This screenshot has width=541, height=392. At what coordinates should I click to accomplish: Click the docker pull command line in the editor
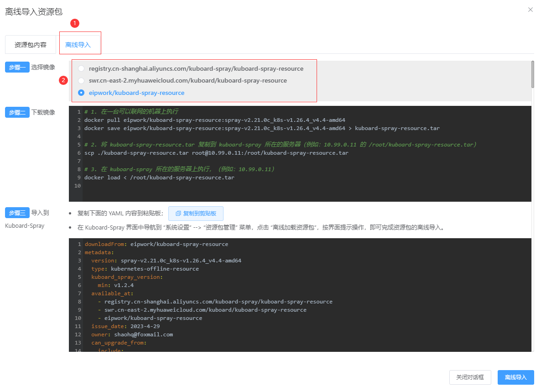(214, 120)
